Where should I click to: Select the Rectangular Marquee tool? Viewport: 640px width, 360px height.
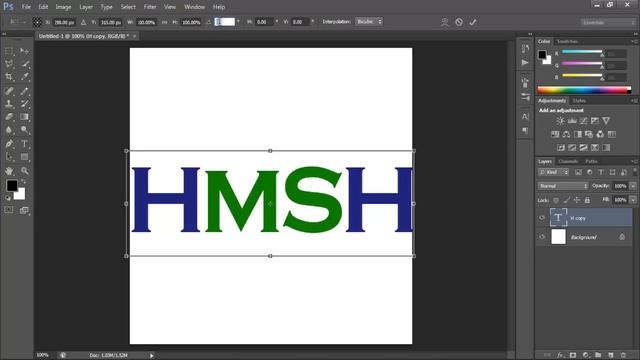(x=9, y=51)
